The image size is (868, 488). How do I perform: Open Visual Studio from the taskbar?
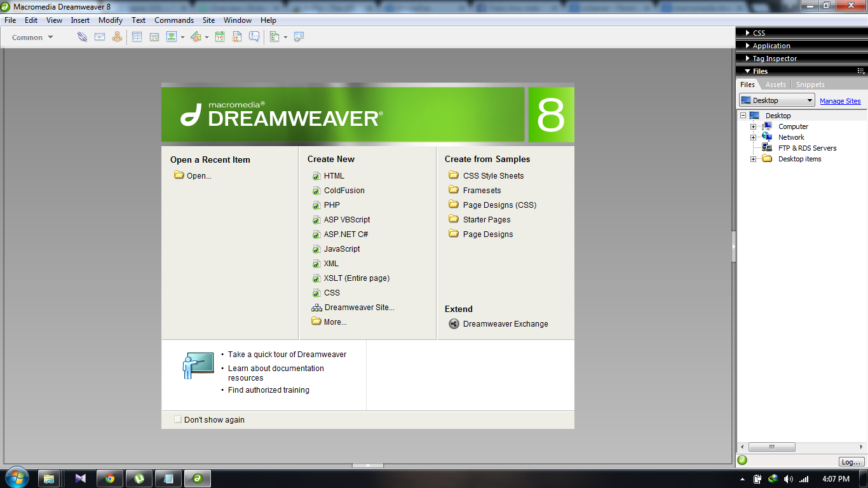(x=81, y=478)
